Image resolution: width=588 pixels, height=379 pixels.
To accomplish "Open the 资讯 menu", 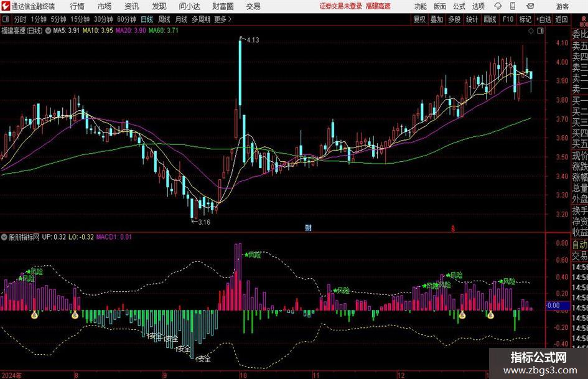I will pyautogui.click(x=132, y=6).
